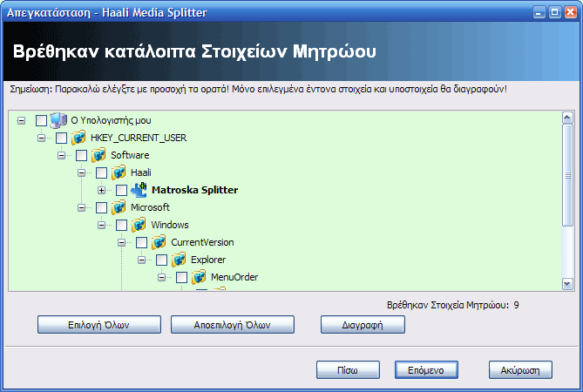Click the My Computer icon in tree
Viewport: 583px width, 392px height.
coord(58,120)
